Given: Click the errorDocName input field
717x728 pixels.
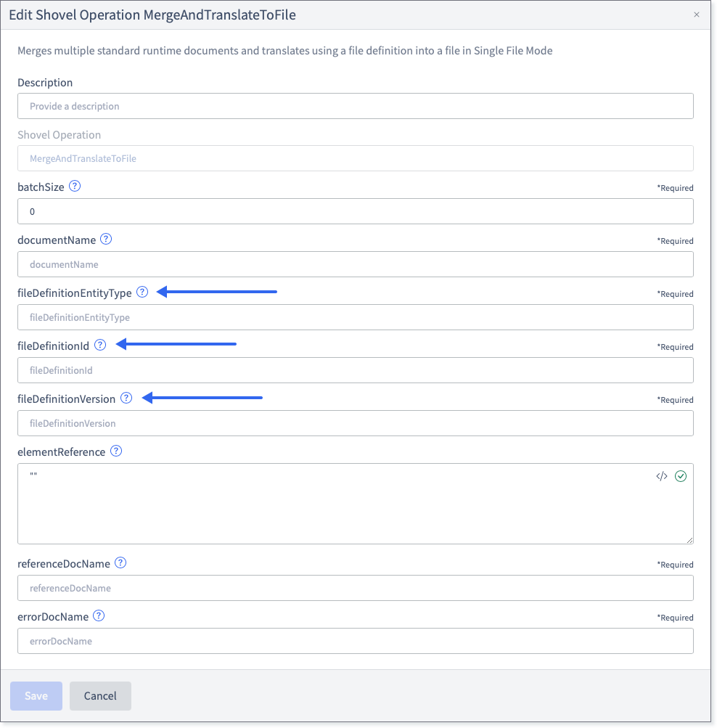Looking at the screenshot, I should [x=356, y=641].
